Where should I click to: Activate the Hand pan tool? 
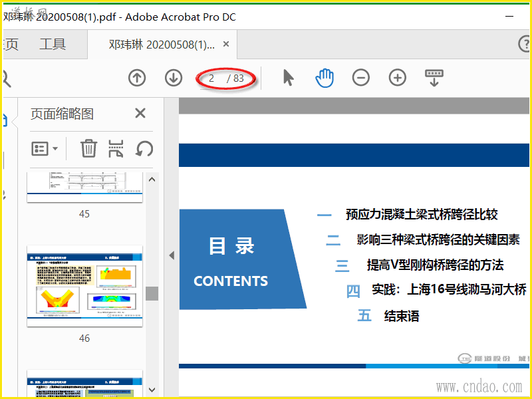(x=325, y=78)
